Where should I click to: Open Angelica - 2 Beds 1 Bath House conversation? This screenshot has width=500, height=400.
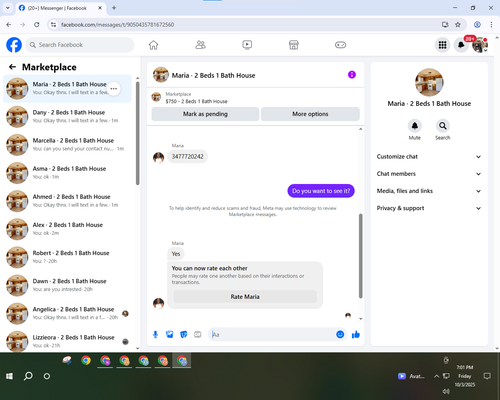click(x=67, y=313)
